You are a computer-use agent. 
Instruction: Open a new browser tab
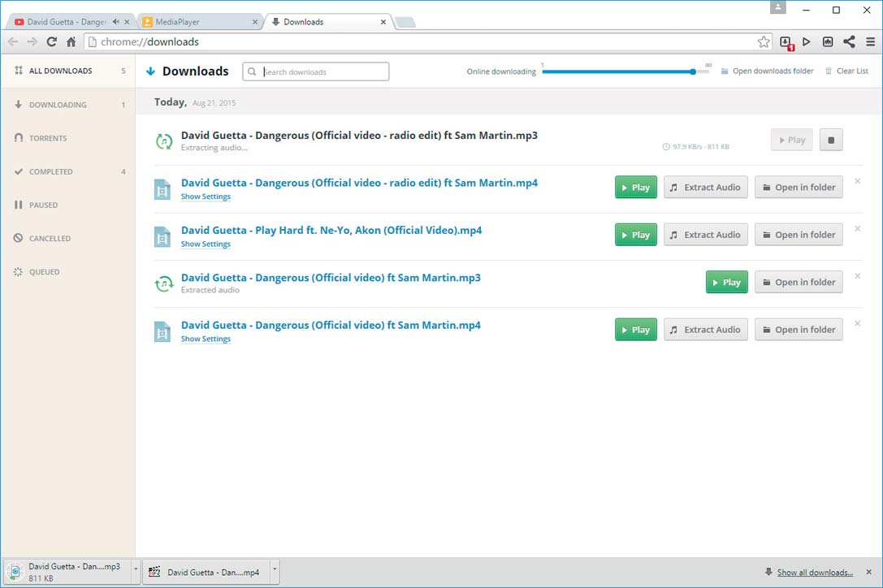click(405, 22)
